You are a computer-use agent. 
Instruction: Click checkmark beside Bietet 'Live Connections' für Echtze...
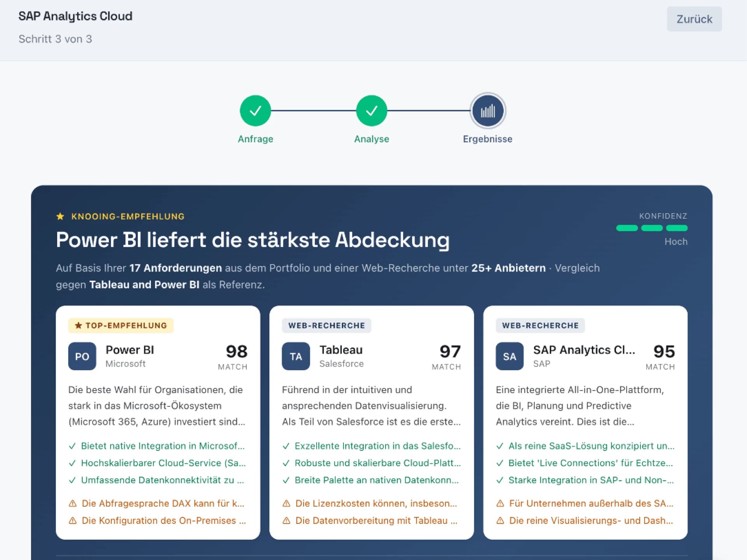tap(500, 463)
